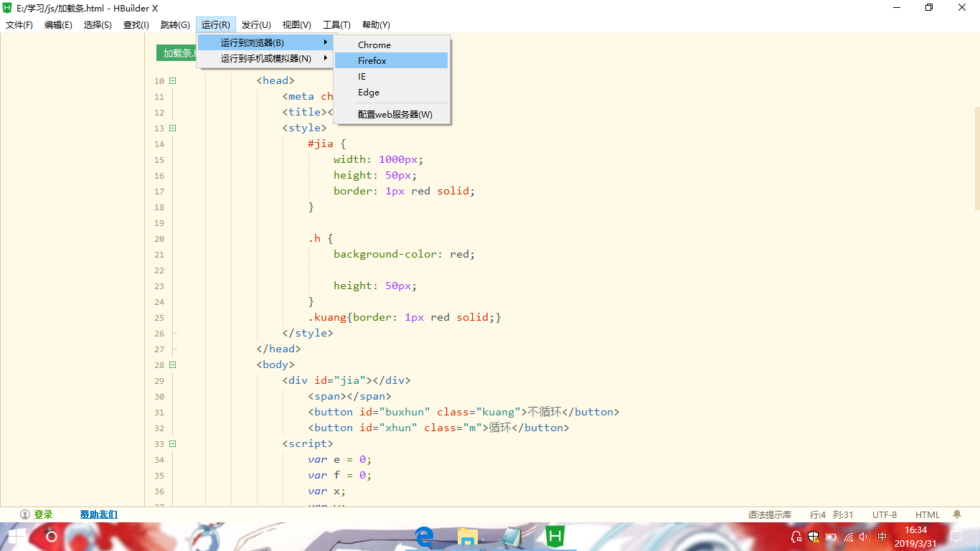Screen dimensions: 980x551
Task: Switch to the 加载条.html editor tab
Action: coord(176,53)
